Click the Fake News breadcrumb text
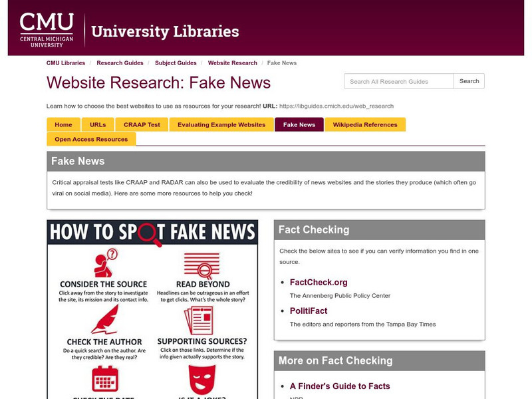 (x=281, y=63)
